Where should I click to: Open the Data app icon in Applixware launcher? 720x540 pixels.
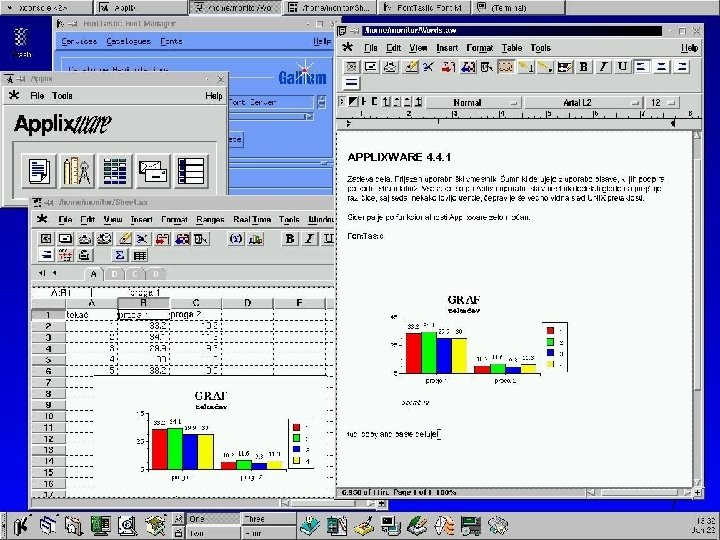191,171
